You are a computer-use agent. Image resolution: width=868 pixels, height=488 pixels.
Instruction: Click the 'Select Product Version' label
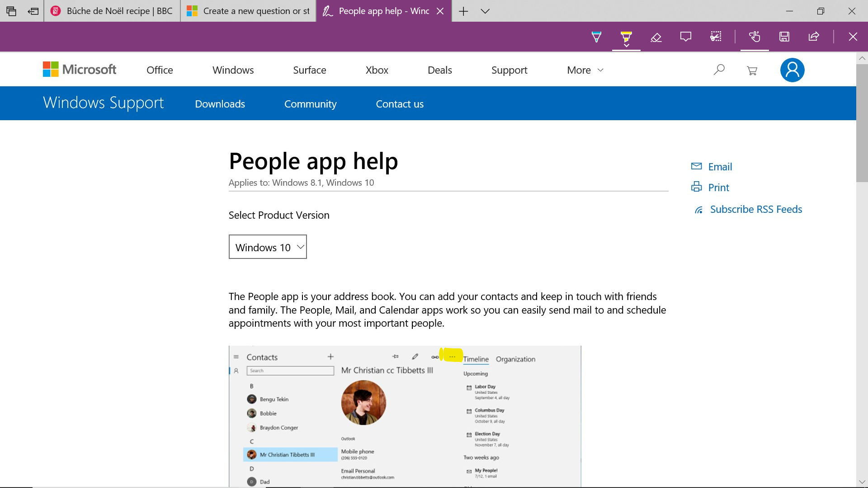tap(279, 215)
